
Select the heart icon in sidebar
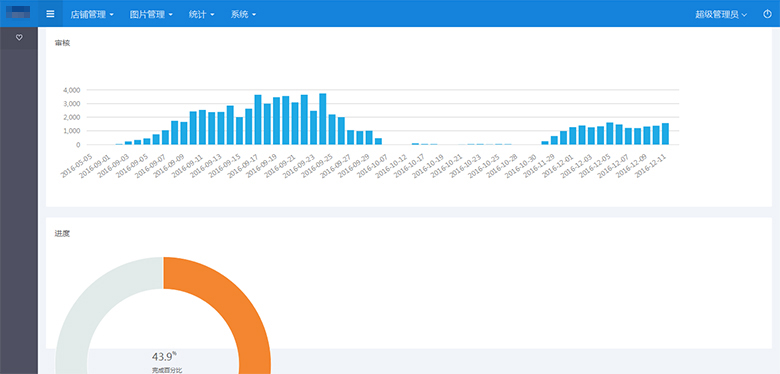click(19, 37)
